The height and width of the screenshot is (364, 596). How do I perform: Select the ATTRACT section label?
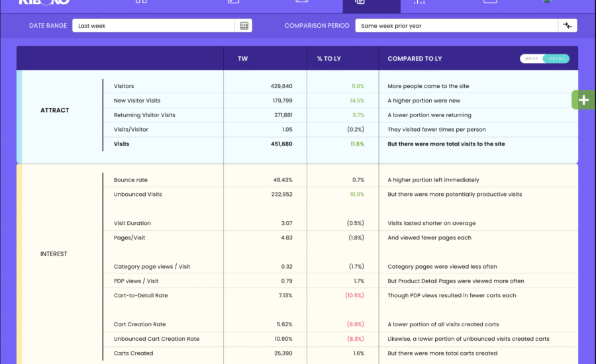point(54,111)
